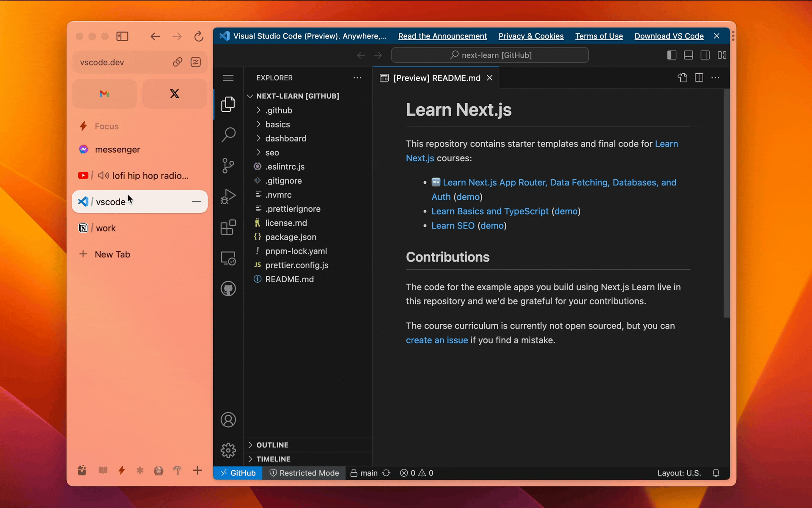Click browser reload page icon
Viewport: 812px width, 508px height.
199,36
